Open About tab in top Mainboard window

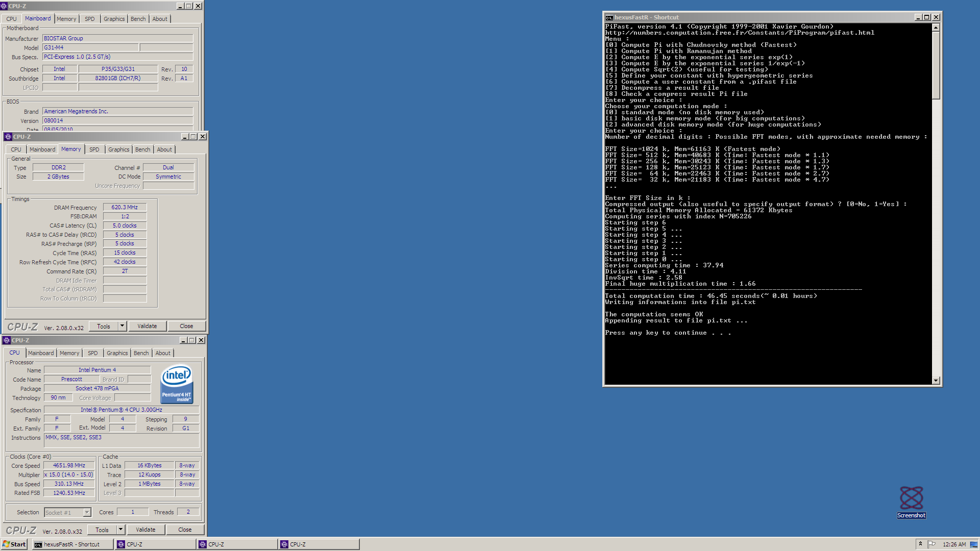tap(160, 19)
